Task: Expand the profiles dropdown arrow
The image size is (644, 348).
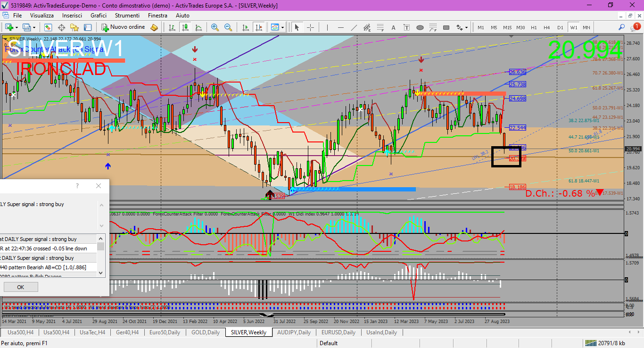Action: click(x=33, y=27)
